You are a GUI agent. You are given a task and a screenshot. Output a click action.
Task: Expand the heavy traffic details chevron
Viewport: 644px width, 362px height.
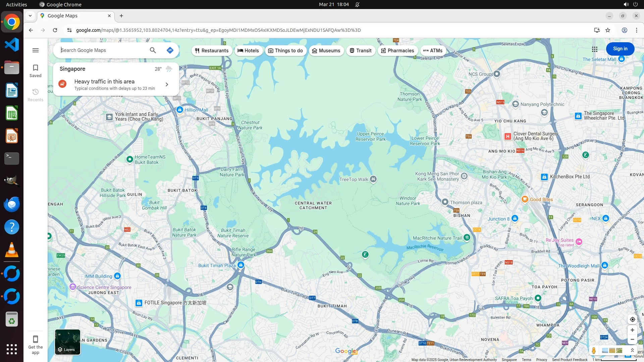(167, 84)
